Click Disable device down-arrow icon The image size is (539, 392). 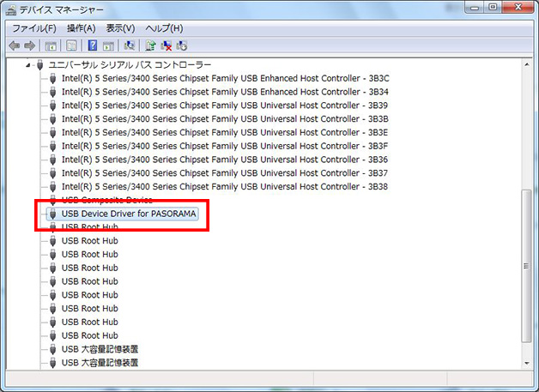coord(181,45)
